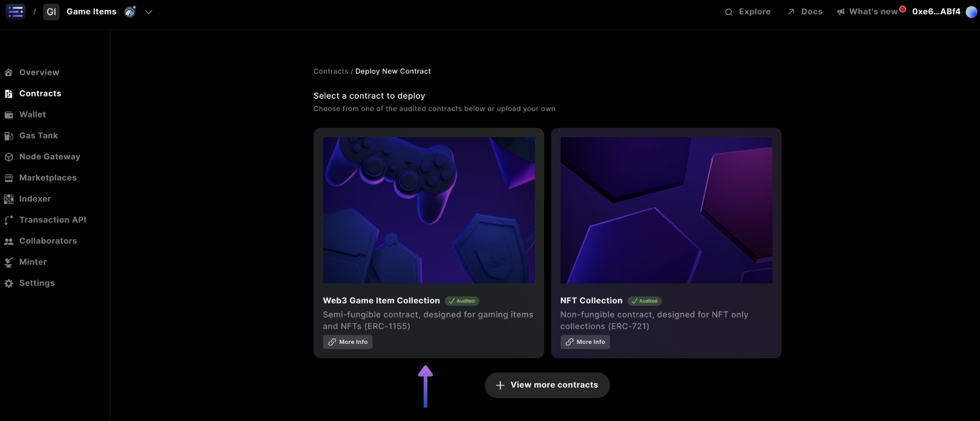Viewport: 980px width, 421px height.
Task: Click More Info under Web3 Game Item Collection
Action: tap(348, 342)
